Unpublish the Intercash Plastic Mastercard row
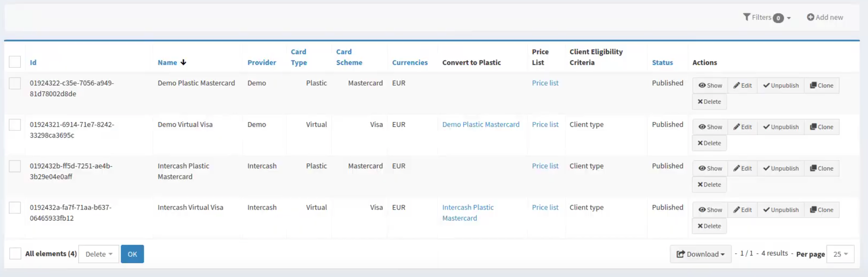 (x=781, y=168)
